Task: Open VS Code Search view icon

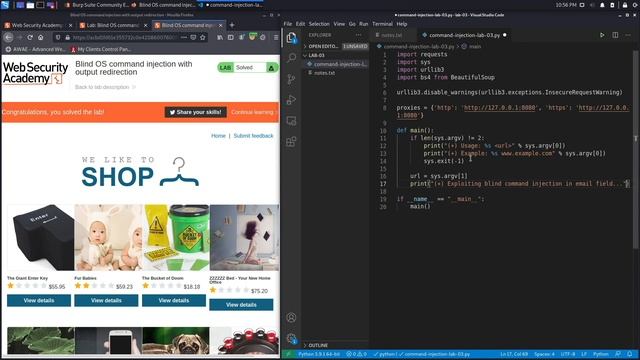Action: coord(291,58)
